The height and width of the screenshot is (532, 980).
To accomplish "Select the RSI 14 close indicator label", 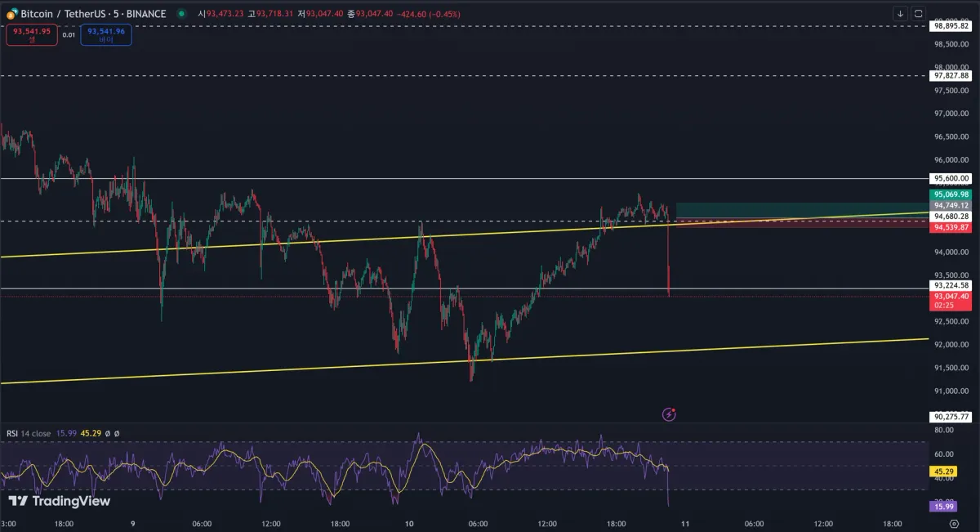I will coord(29,433).
